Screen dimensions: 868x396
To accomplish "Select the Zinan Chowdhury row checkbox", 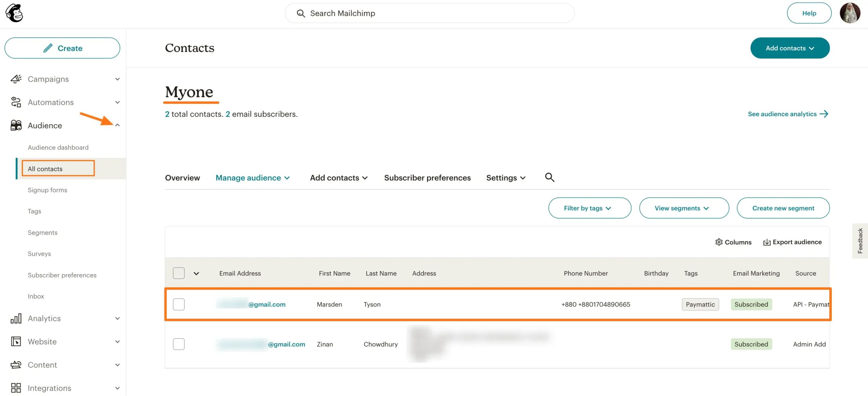I will (179, 344).
